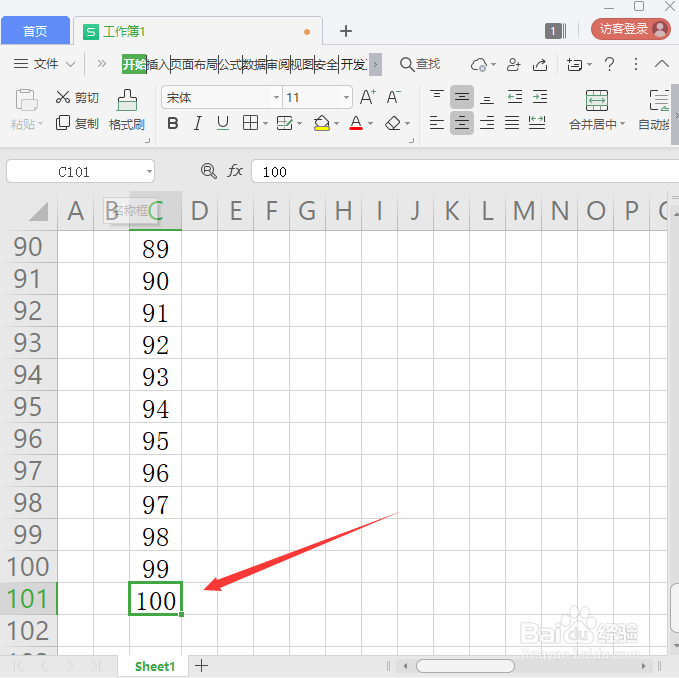Click the 访客登录 login button

coord(630,29)
